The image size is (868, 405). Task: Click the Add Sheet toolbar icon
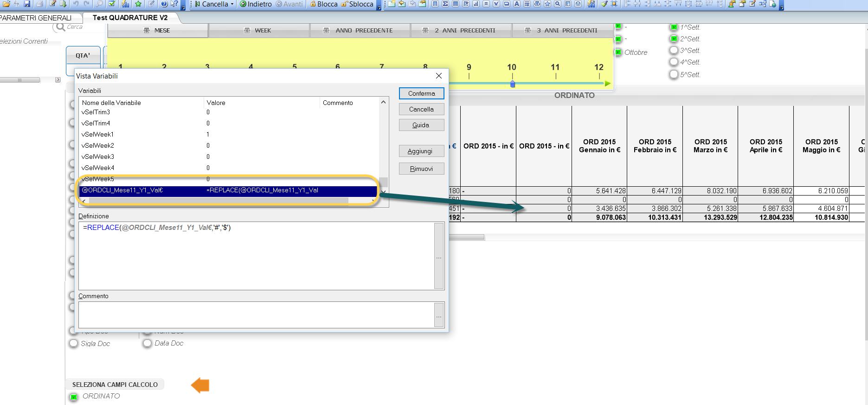tap(391, 4)
